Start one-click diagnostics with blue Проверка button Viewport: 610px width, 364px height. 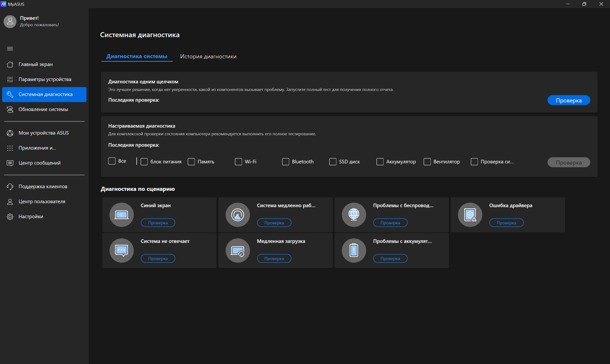click(x=569, y=100)
